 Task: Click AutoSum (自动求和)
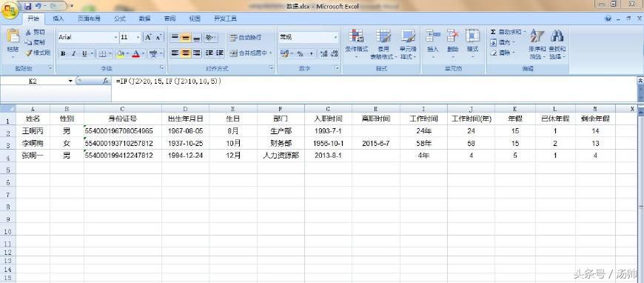pyautogui.click(x=508, y=32)
